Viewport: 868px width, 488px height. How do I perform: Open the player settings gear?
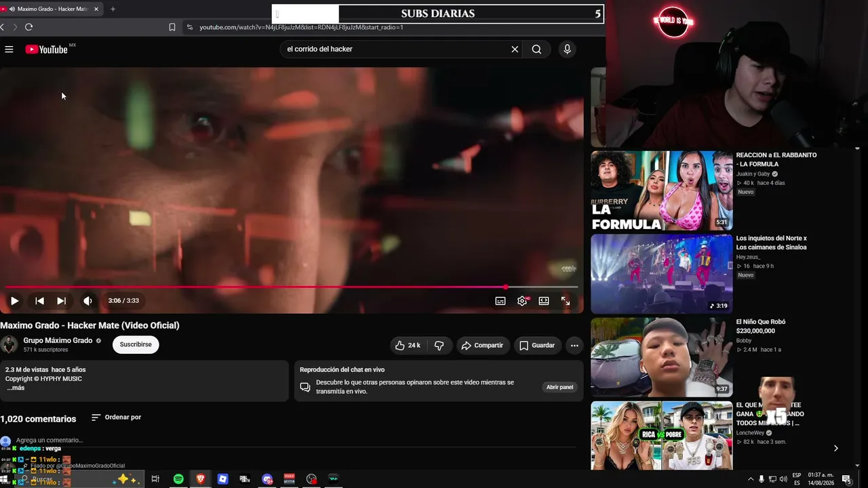[522, 301]
